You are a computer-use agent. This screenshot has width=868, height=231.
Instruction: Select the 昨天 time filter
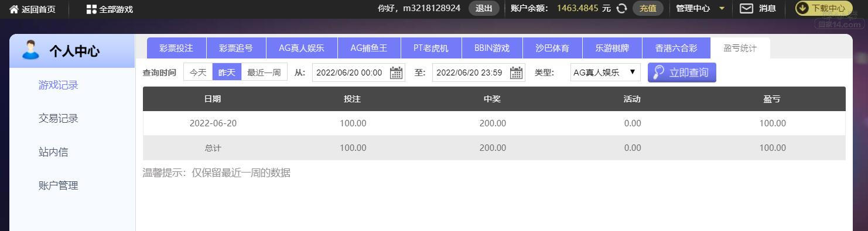(x=227, y=73)
